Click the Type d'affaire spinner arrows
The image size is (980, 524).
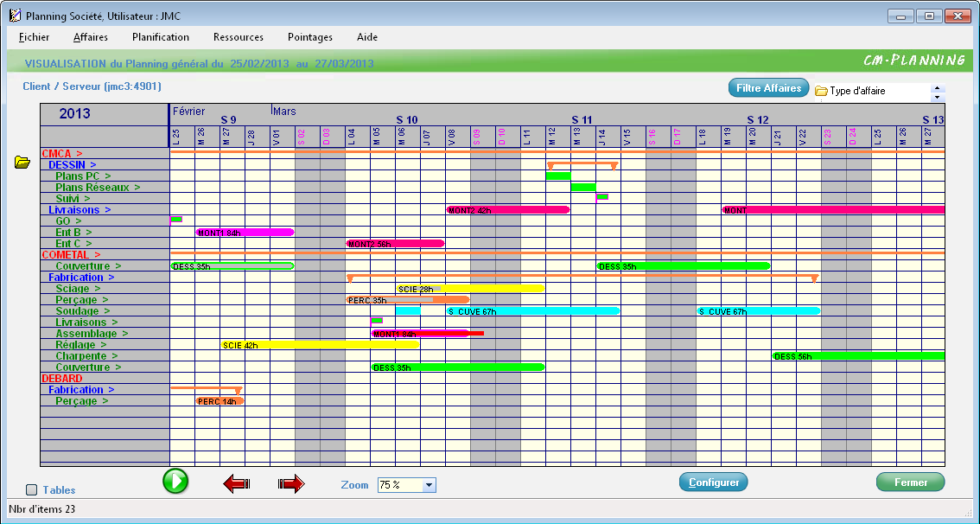click(x=939, y=92)
